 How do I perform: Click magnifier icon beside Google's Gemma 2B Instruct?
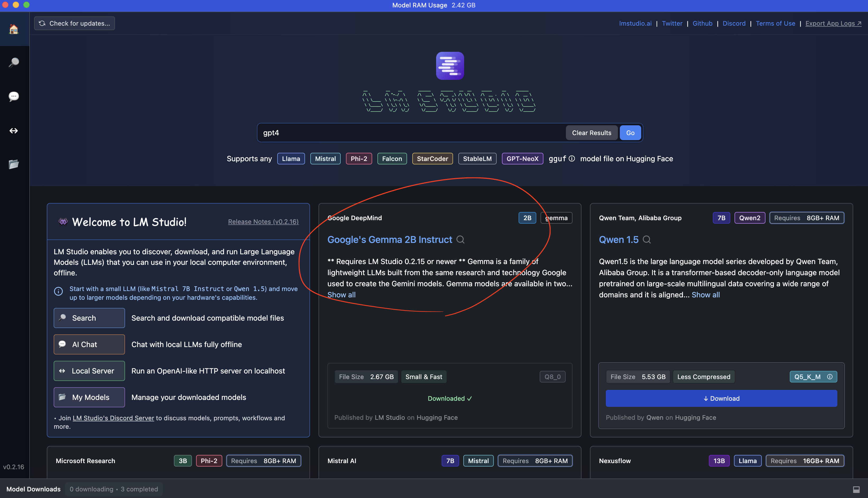(x=460, y=239)
